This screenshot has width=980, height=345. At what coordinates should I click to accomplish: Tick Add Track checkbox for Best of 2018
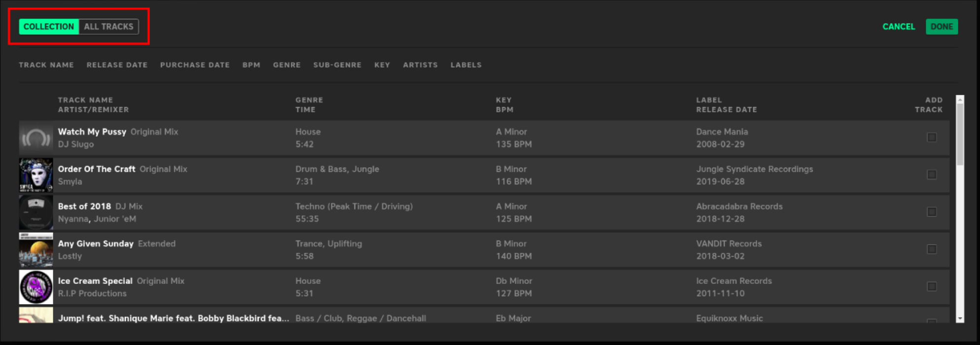[x=931, y=212]
